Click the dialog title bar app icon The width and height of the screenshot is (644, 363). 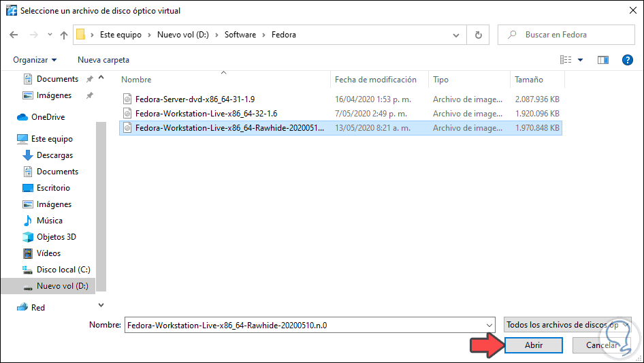pyautogui.click(x=11, y=10)
